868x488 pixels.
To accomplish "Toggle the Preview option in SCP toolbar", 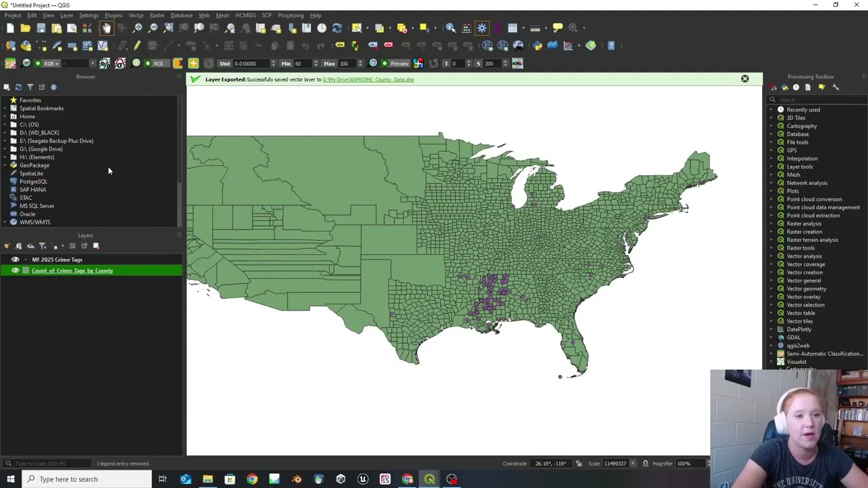I will 395,63.
